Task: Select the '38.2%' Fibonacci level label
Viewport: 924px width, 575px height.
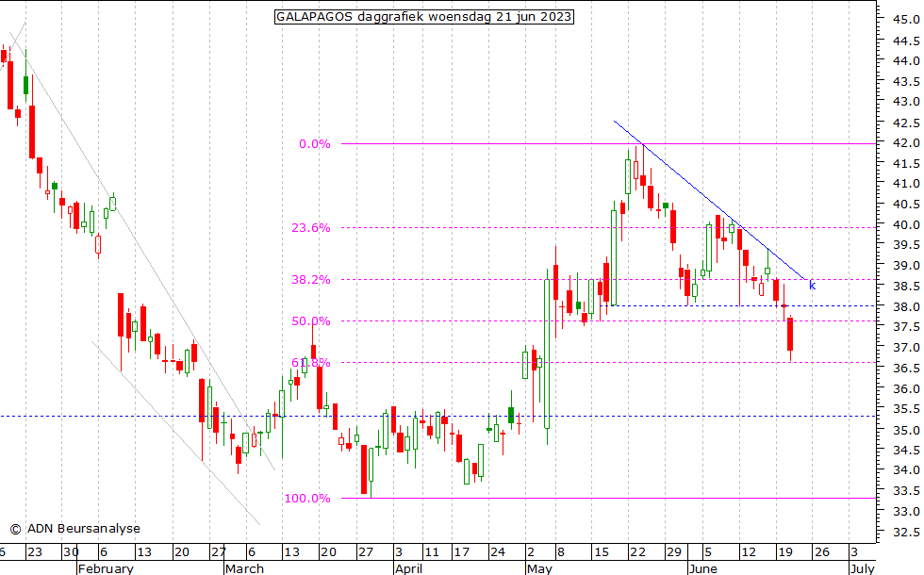Action: pos(311,279)
